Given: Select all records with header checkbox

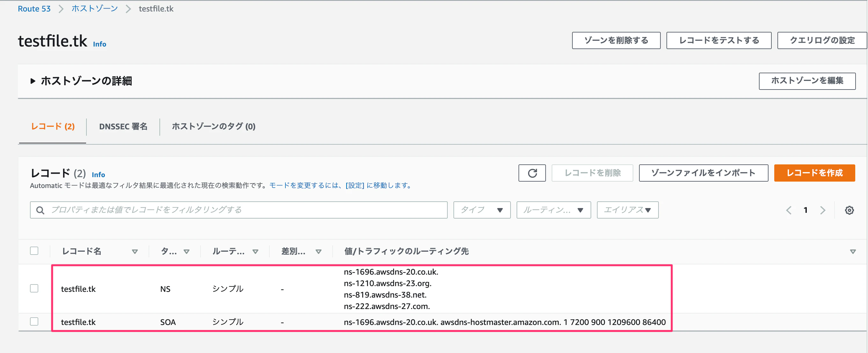Looking at the screenshot, I should click(x=34, y=251).
